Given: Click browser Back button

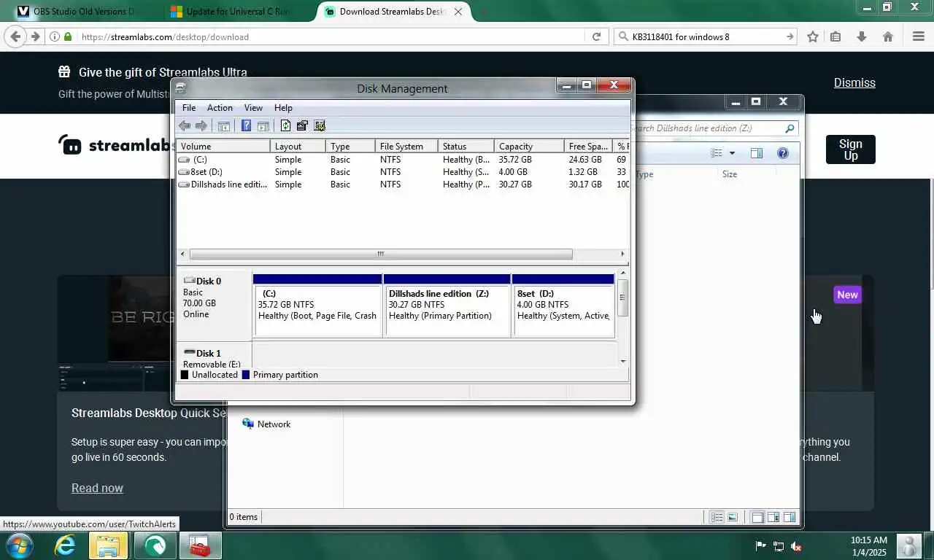Looking at the screenshot, I should click(x=15, y=36).
